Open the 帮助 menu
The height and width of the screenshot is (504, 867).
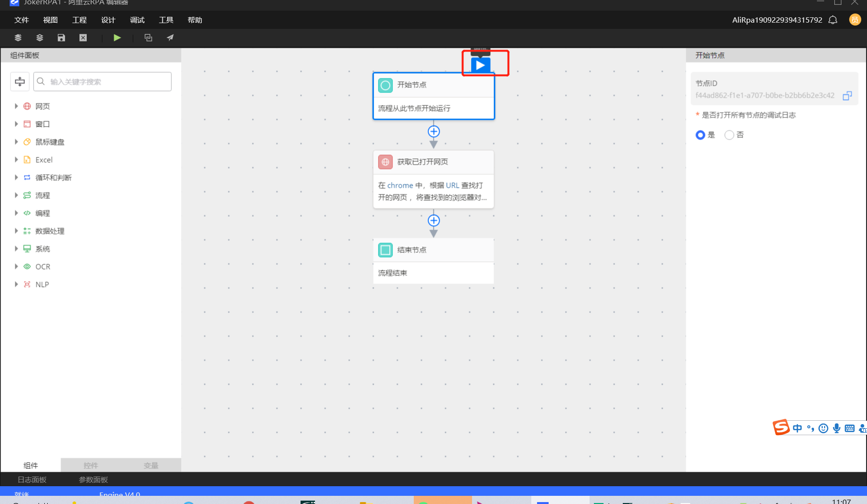pyautogui.click(x=195, y=20)
